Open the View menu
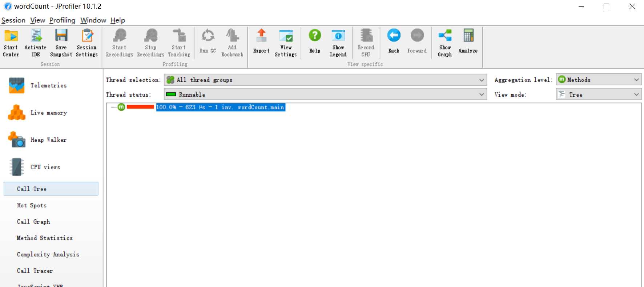This screenshot has width=644, height=287. click(37, 20)
